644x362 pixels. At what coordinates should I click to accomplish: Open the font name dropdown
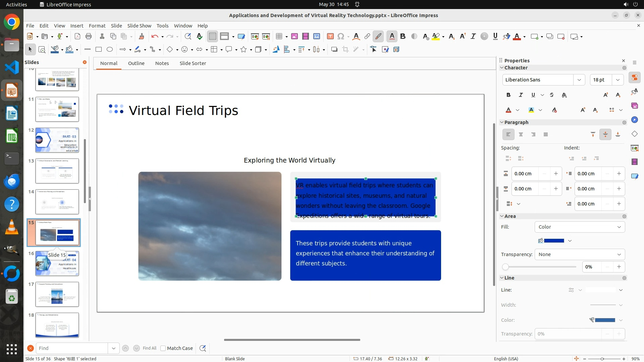click(579, 80)
